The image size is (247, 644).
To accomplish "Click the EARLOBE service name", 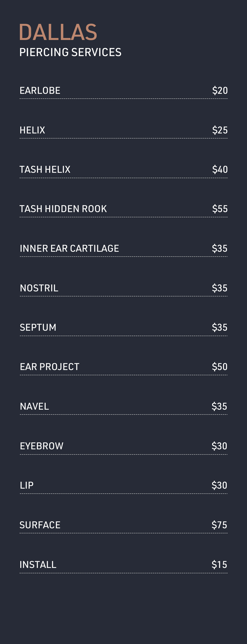I will (x=40, y=90).
